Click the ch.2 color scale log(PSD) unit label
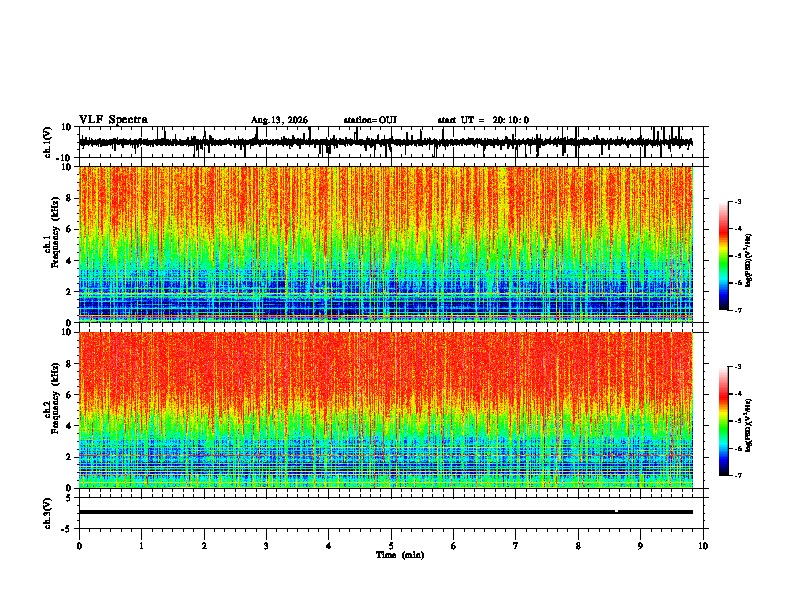Image resolution: width=792 pixels, height=612 pixels. pos(748,426)
